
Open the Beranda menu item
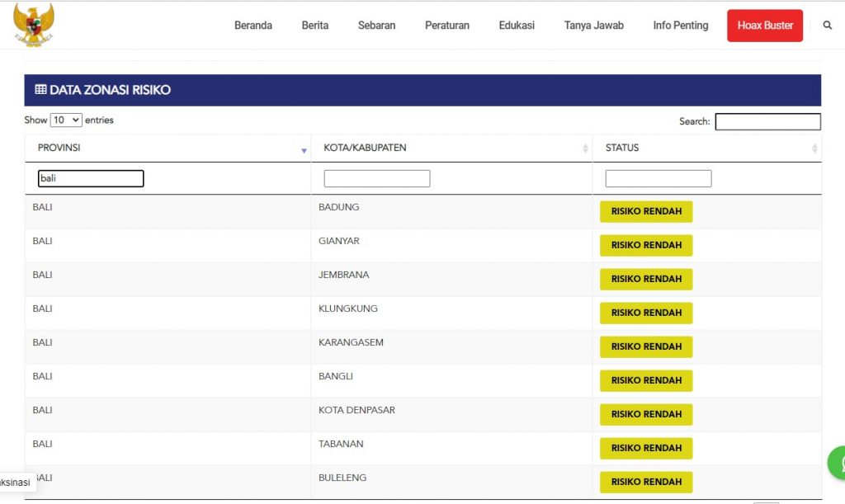(x=253, y=26)
